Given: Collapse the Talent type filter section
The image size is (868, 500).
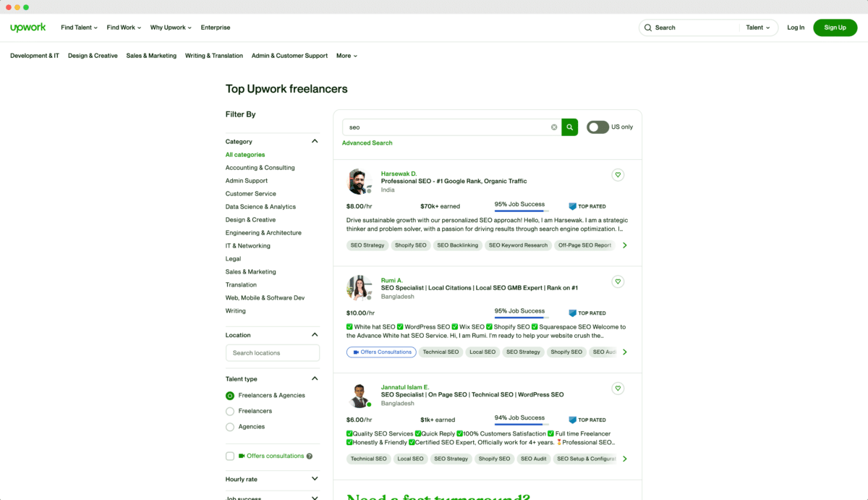Looking at the screenshot, I should (315, 378).
